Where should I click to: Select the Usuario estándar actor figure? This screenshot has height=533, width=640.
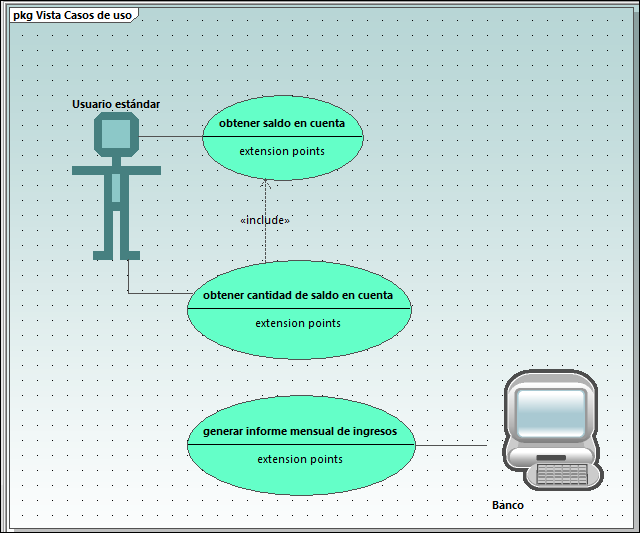(116, 186)
